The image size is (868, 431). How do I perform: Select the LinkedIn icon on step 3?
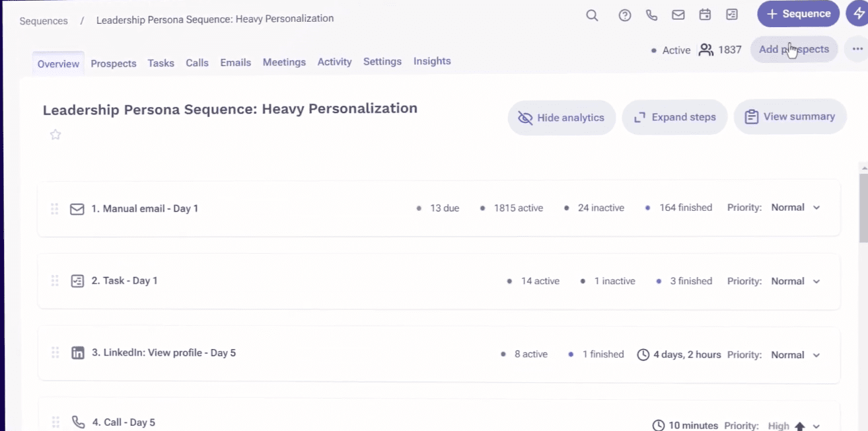pyautogui.click(x=77, y=352)
